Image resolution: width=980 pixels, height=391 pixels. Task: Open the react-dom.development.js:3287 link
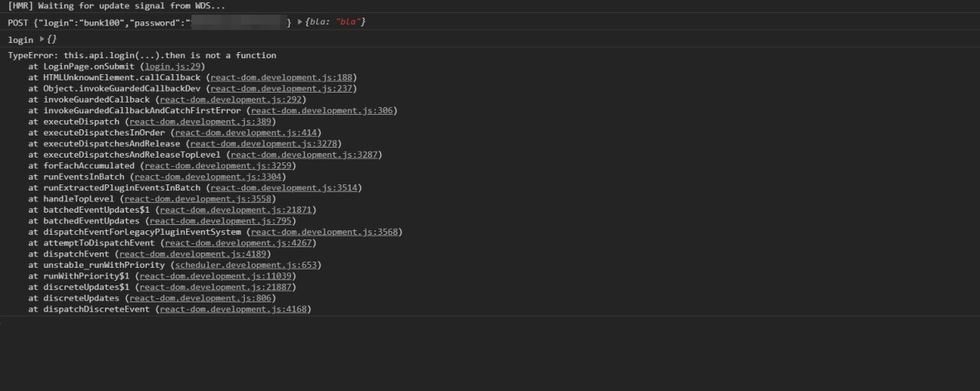(304, 155)
